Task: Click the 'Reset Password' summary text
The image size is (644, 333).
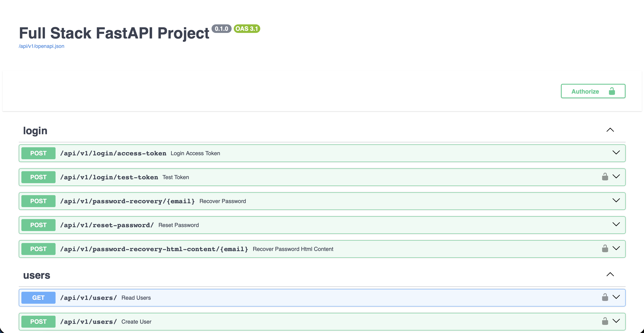Action: [179, 225]
